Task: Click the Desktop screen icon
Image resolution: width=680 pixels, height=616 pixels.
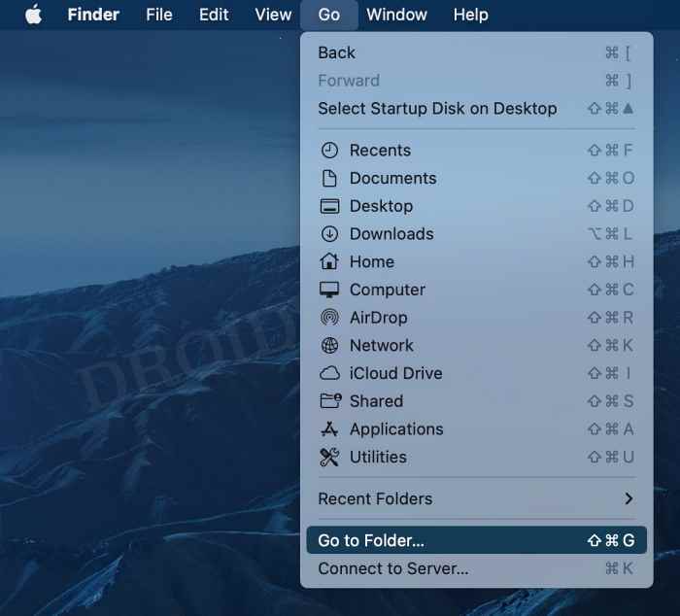Action: click(x=329, y=206)
